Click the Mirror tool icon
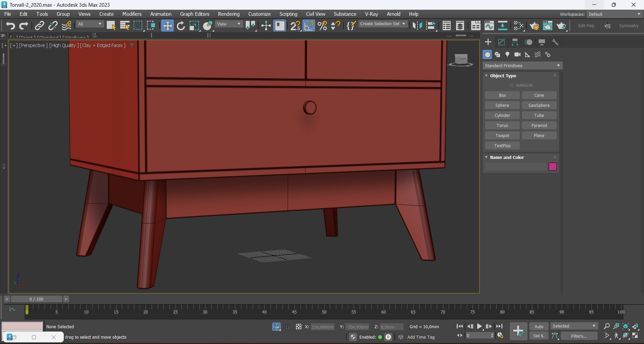The width and height of the screenshot is (644, 344). tap(417, 26)
